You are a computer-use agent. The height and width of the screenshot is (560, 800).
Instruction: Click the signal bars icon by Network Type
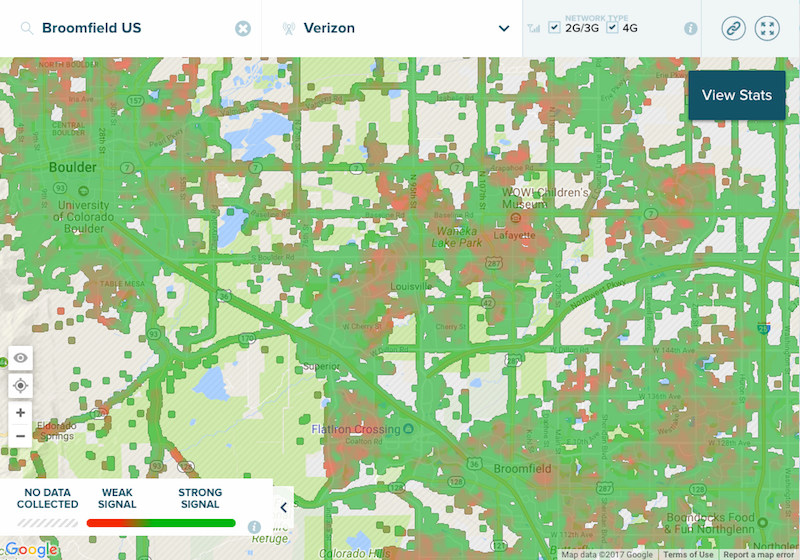(x=534, y=28)
